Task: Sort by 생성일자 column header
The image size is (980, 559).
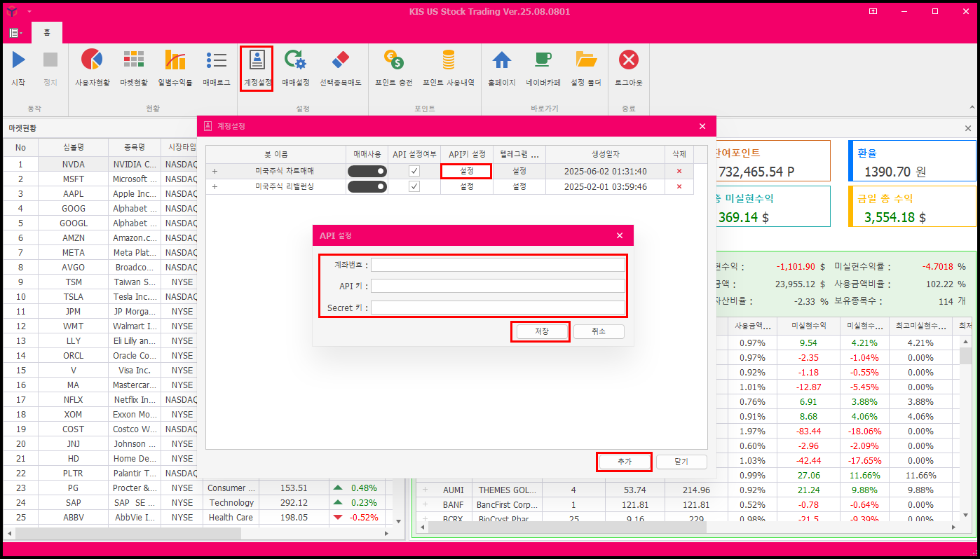Action: [x=605, y=154]
